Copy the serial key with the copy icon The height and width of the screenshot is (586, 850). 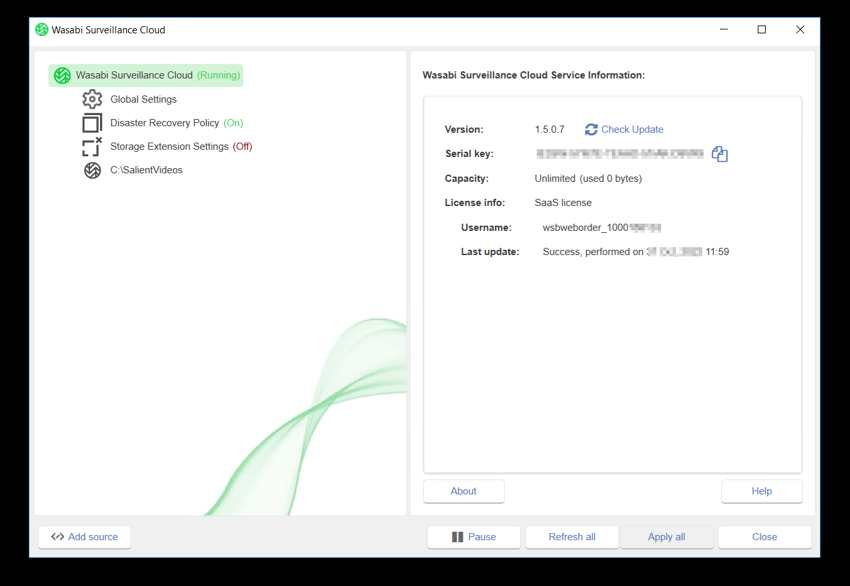point(719,154)
